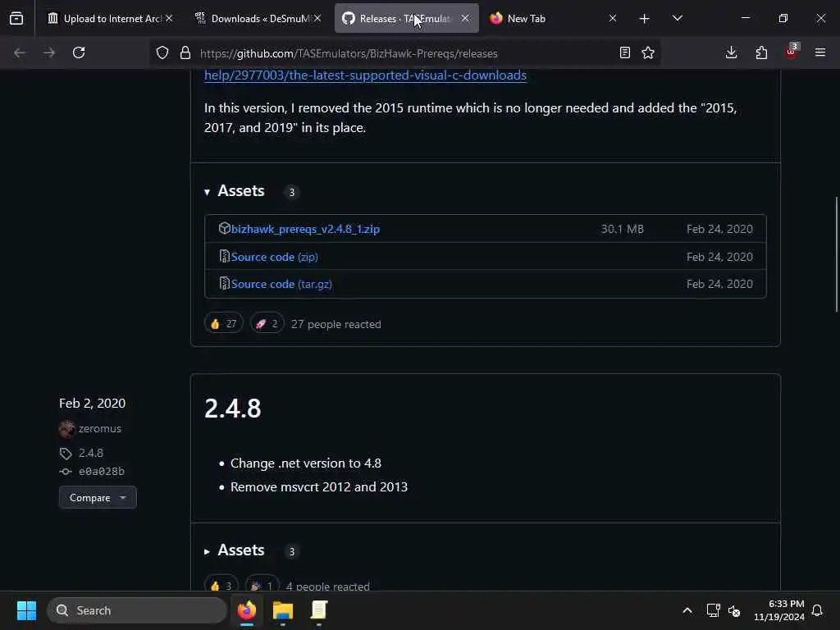The width and height of the screenshot is (840, 630).
Task: Open the Notepad taskbar app
Action: (319, 610)
